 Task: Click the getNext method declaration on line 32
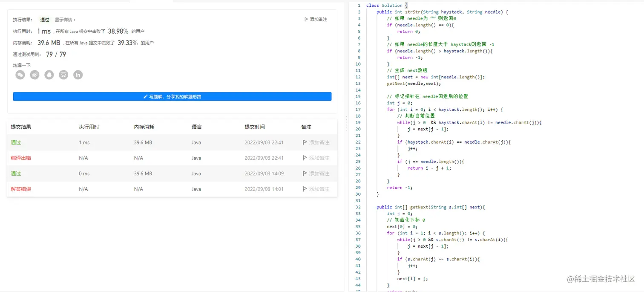(431, 207)
